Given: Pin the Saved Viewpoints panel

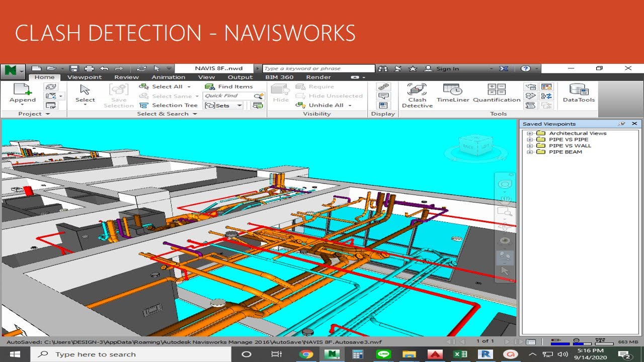Looking at the screenshot, I should 622,124.
